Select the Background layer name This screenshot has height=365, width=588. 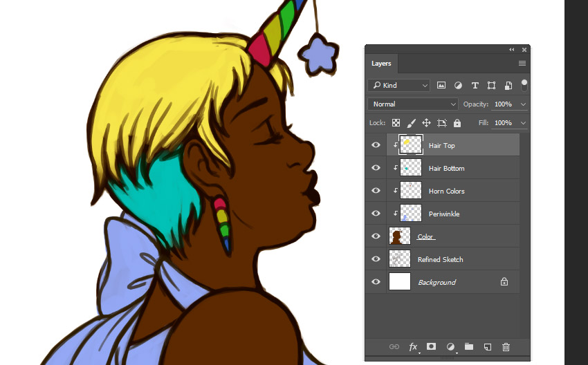pos(437,282)
